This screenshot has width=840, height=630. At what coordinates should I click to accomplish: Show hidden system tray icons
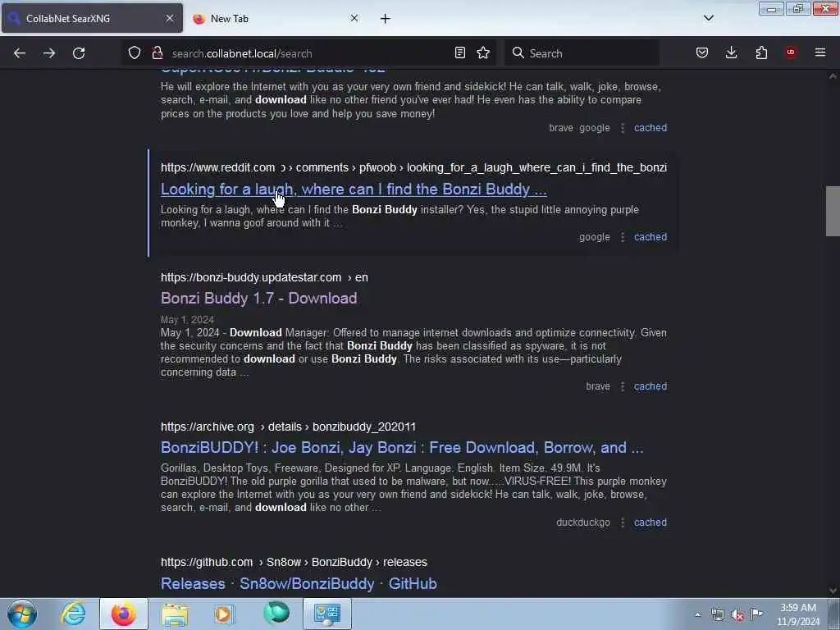[x=697, y=615]
